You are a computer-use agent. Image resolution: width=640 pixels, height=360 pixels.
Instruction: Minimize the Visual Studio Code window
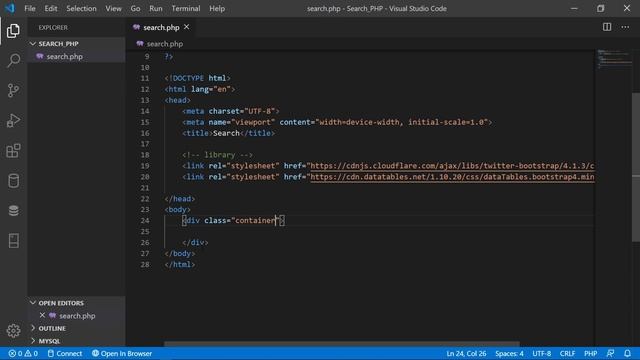pos(574,8)
